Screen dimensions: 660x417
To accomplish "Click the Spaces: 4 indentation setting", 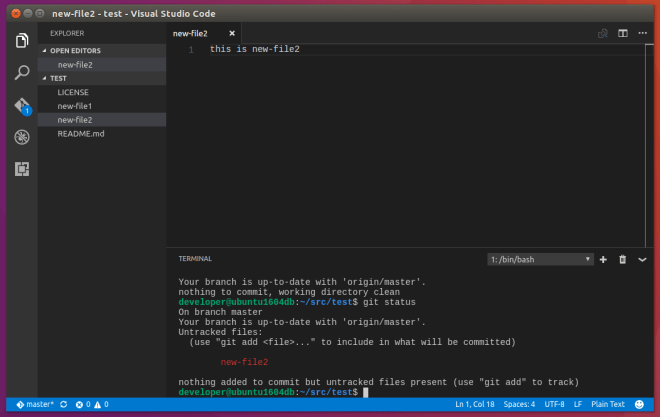I will [518, 404].
